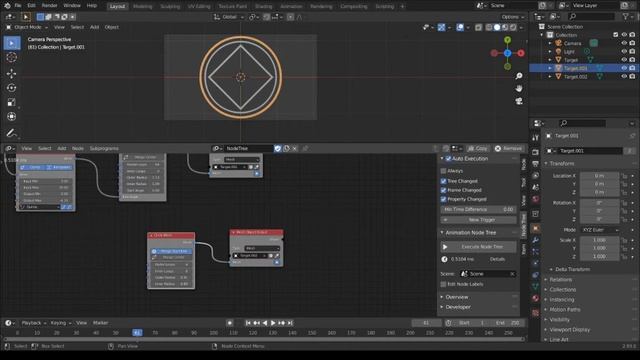Click the pan hand icon in viewport
Viewport: 640px width, 360px height.
[519, 88]
